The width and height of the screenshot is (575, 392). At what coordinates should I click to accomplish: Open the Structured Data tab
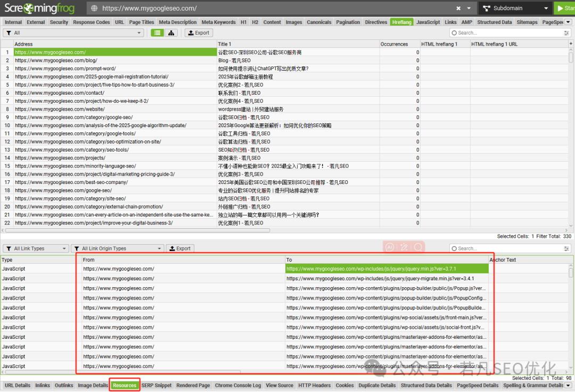pyautogui.click(x=494, y=22)
